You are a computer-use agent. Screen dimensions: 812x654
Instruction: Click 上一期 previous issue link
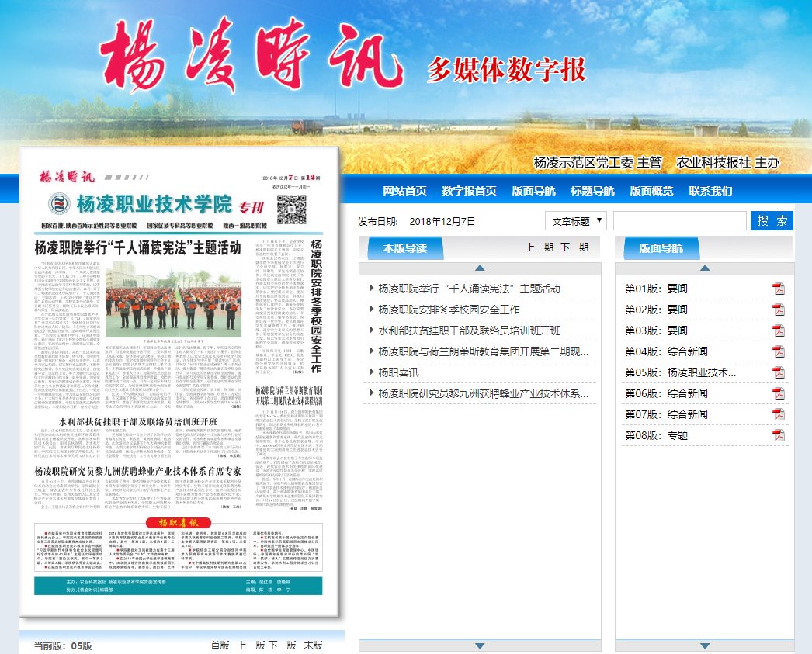click(540, 247)
